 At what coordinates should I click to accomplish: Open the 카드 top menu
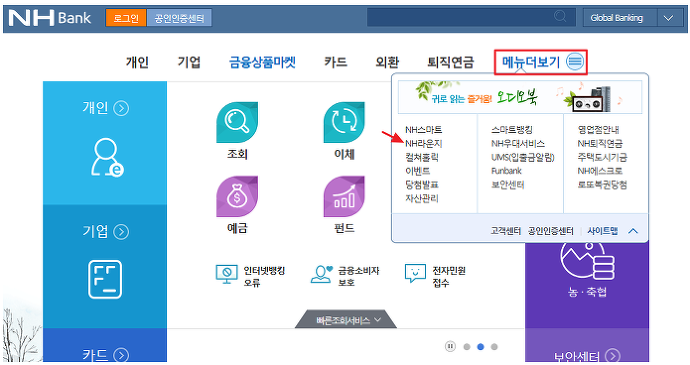[x=336, y=62]
